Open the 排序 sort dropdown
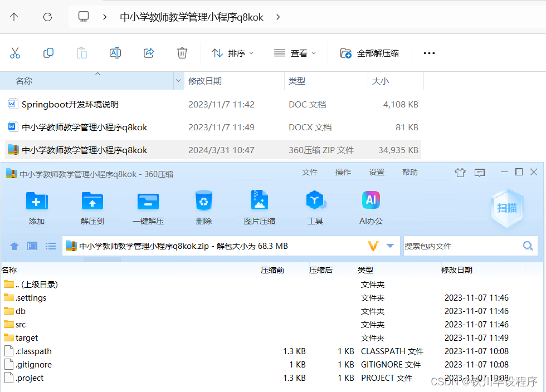Image resolution: width=546 pixels, height=392 pixels. 235,53
